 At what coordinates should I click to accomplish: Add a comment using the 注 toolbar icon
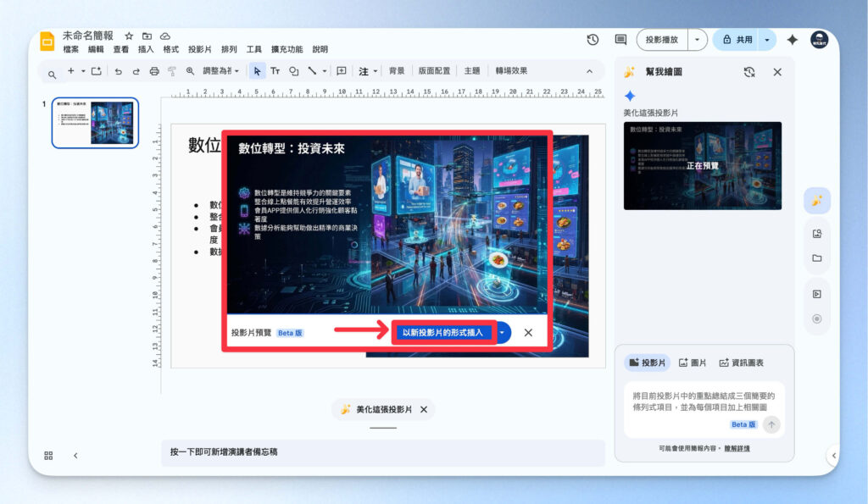tap(364, 72)
